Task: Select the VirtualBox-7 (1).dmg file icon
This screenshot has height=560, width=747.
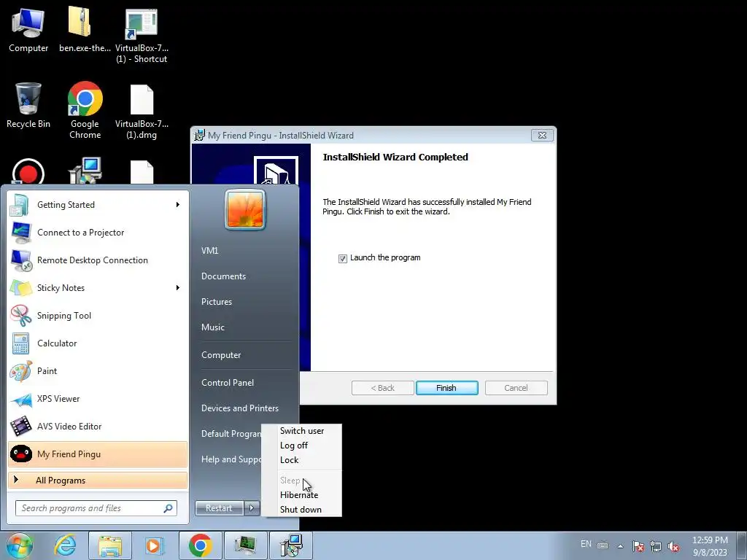Action: pos(142,99)
